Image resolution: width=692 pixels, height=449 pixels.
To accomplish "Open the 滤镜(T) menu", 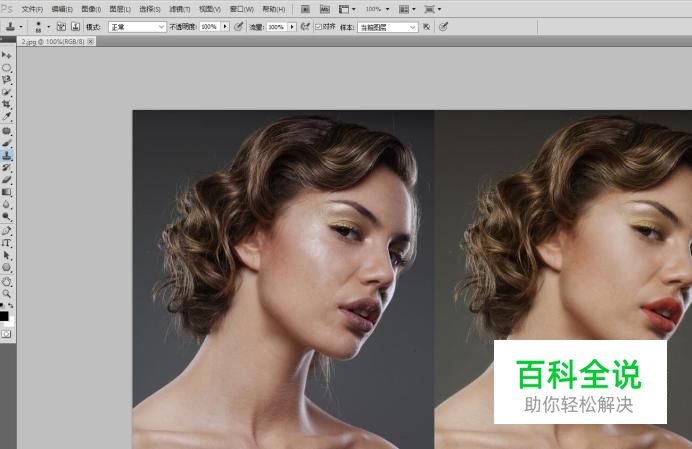I will point(180,9).
